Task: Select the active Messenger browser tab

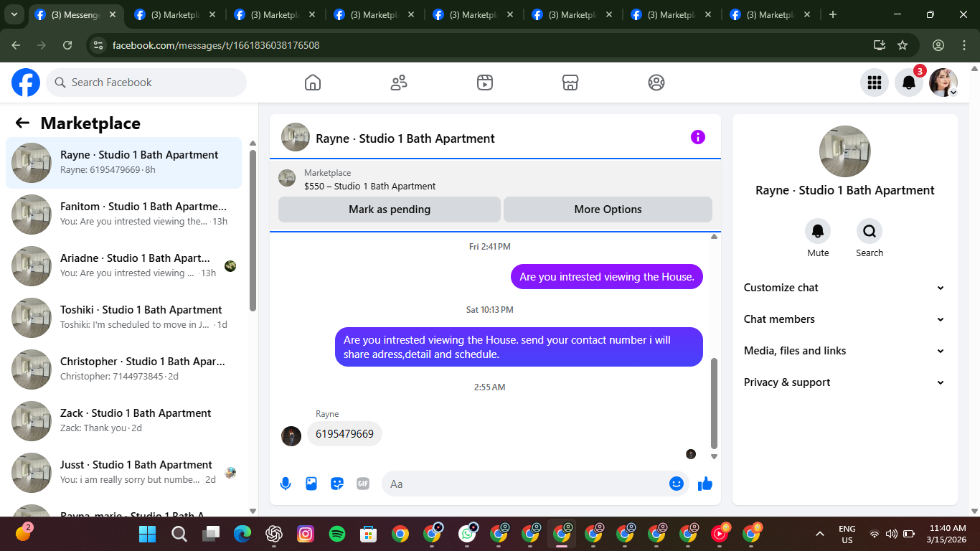Action: [77, 14]
